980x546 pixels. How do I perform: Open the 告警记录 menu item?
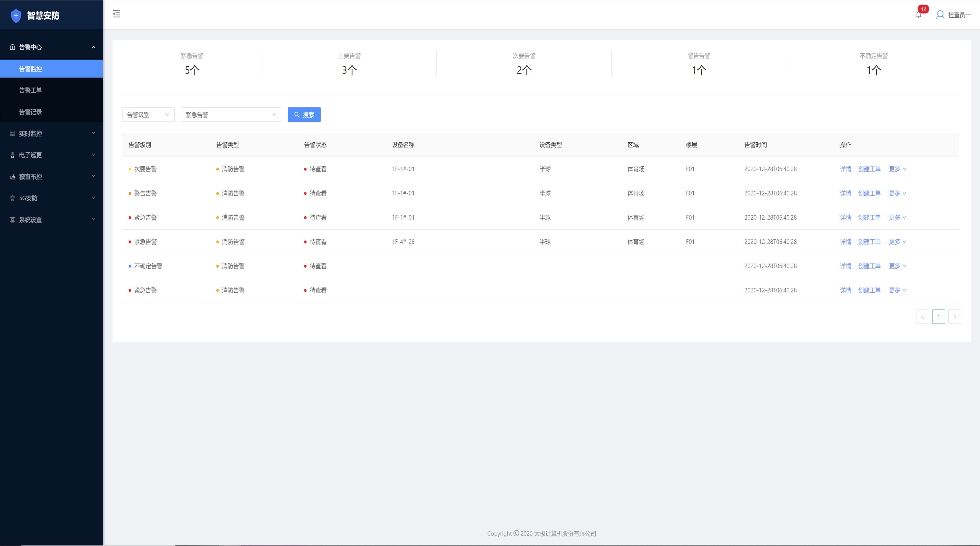[51, 112]
